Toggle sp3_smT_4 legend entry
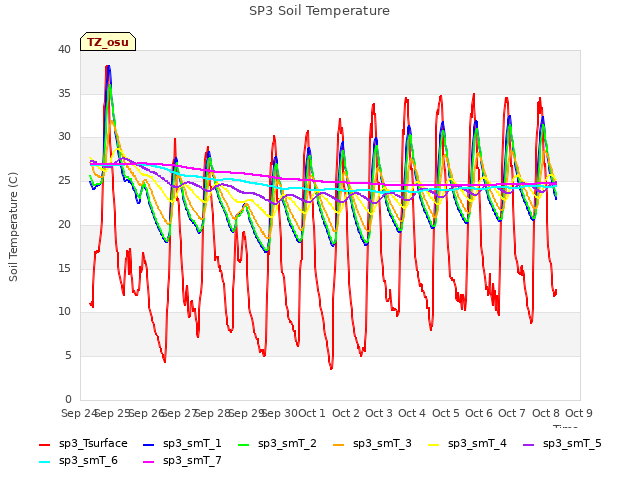The image size is (640, 480). click(467, 444)
